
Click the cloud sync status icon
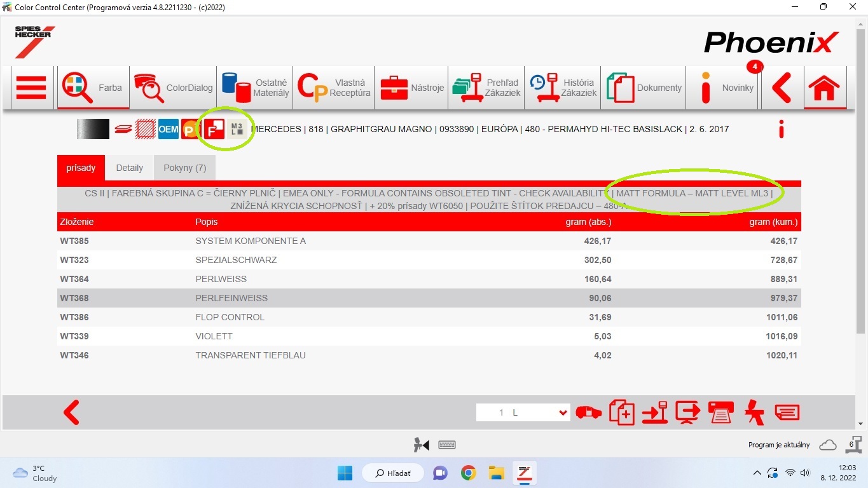pos(828,445)
